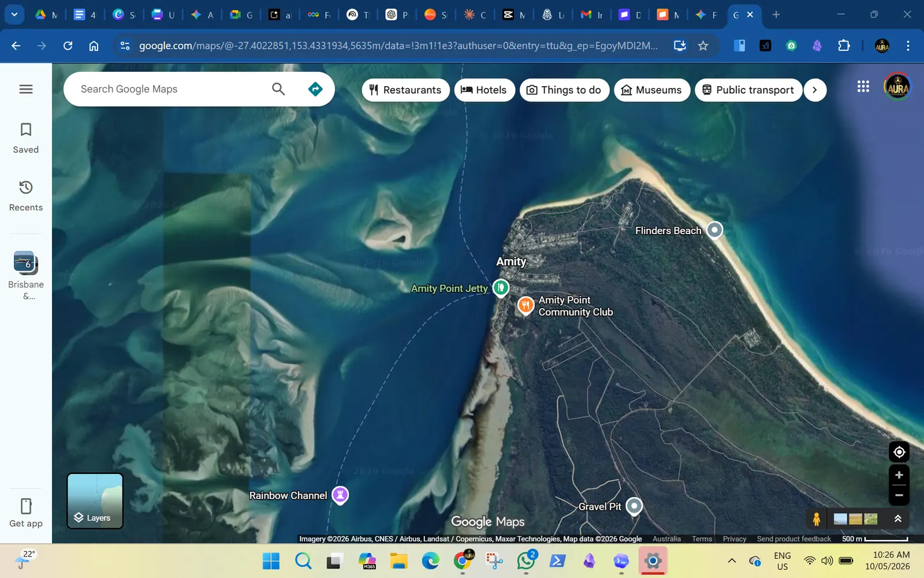Open Directions via blue arrow icon
The height and width of the screenshot is (578, 924).
[x=315, y=89]
